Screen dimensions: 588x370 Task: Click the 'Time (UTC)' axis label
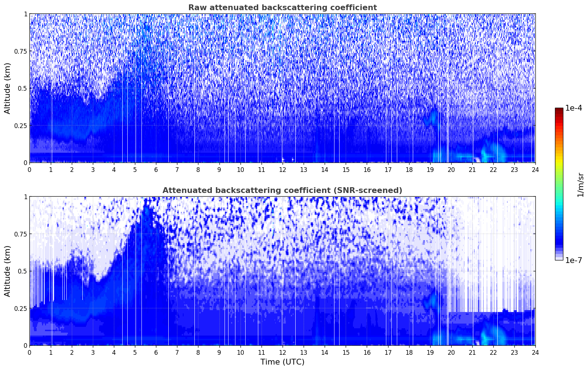282,362
